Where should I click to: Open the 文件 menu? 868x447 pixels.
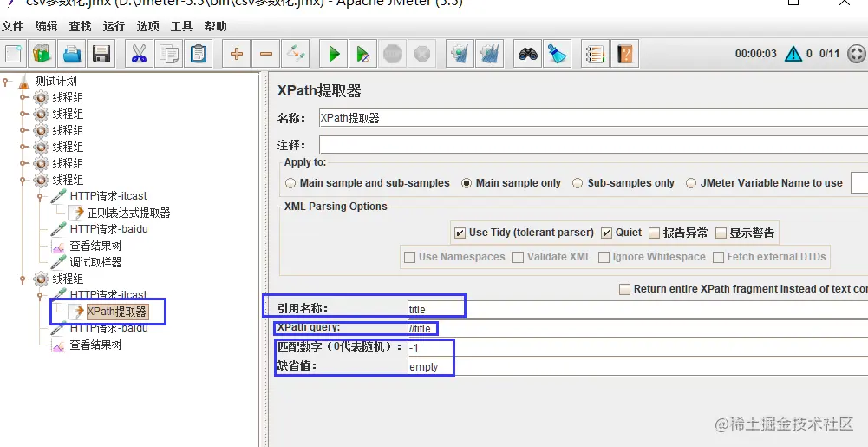point(13,26)
